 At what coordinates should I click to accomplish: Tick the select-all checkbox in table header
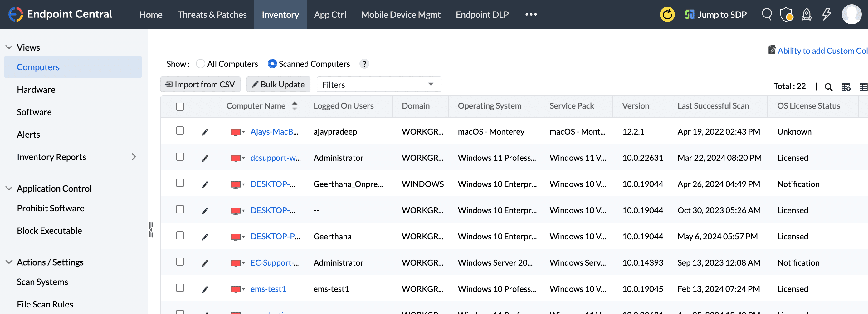point(180,106)
